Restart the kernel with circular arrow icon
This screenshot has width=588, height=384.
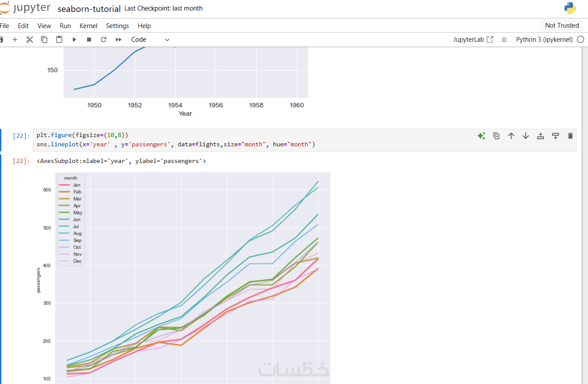click(x=104, y=40)
